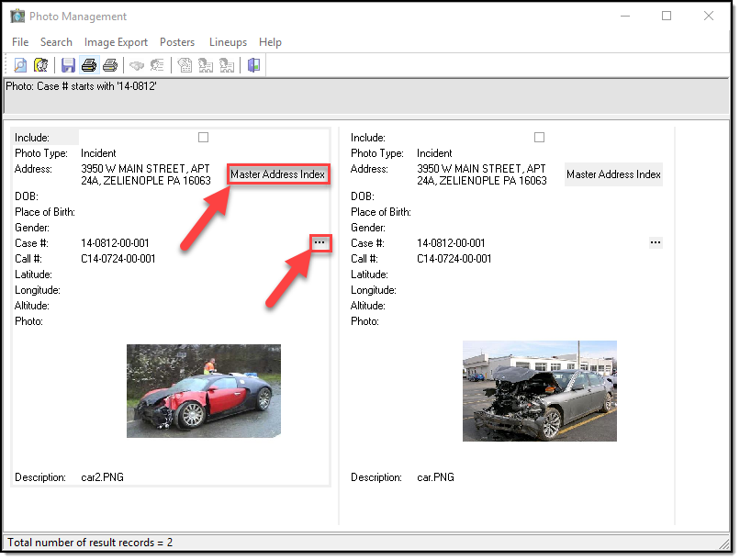The width and height of the screenshot is (740, 560).
Task: Click the handshake icon in toolbar
Action: (137, 65)
